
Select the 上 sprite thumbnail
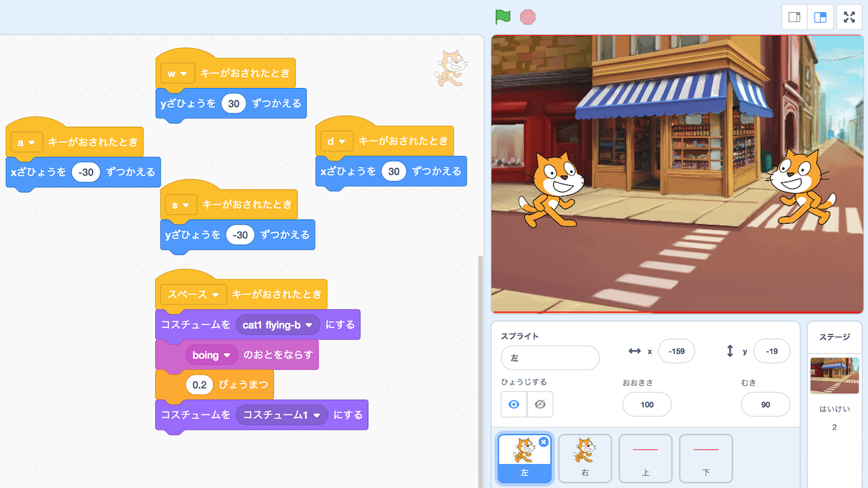[x=645, y=460]
